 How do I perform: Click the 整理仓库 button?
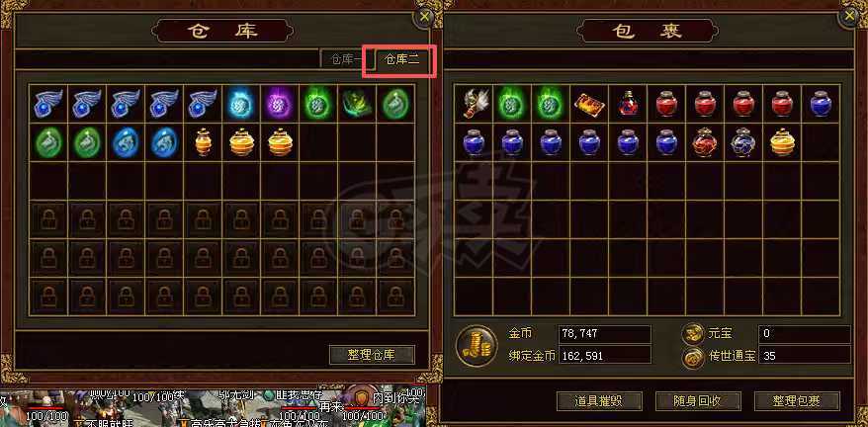(372, 355)
